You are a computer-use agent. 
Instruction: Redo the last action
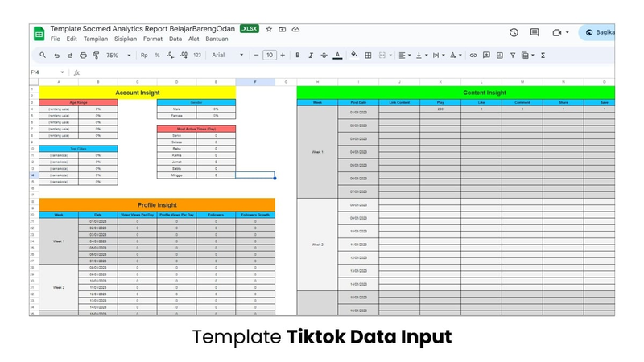(x=70, y=55)
